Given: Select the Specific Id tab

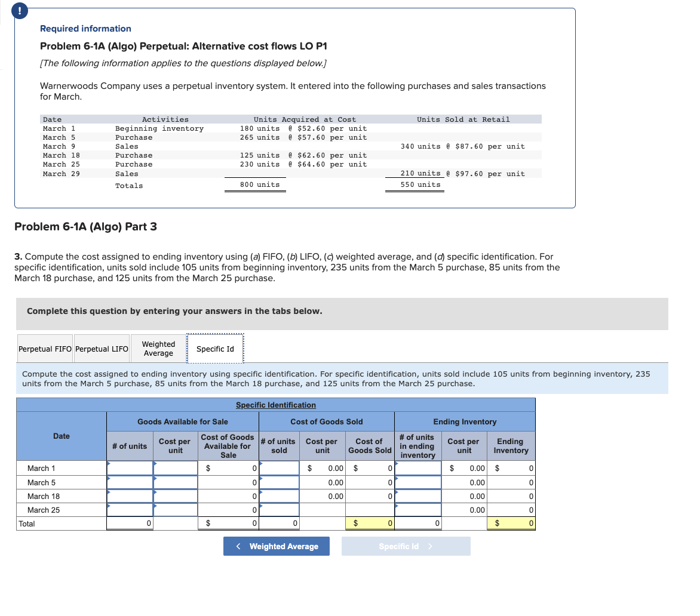Looking at the screenshot, I should (215, 348).
